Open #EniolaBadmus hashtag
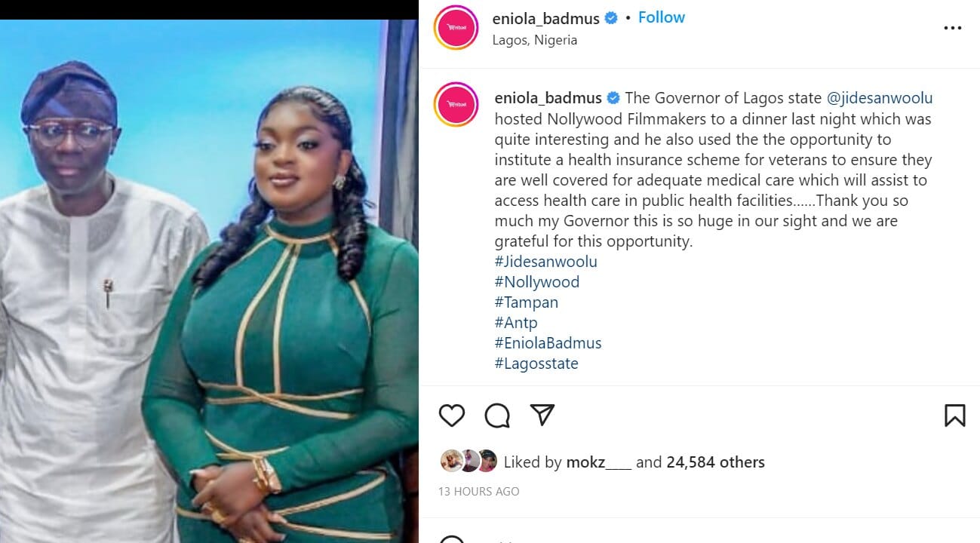980x543 pixels. click(x=548, y=343)
